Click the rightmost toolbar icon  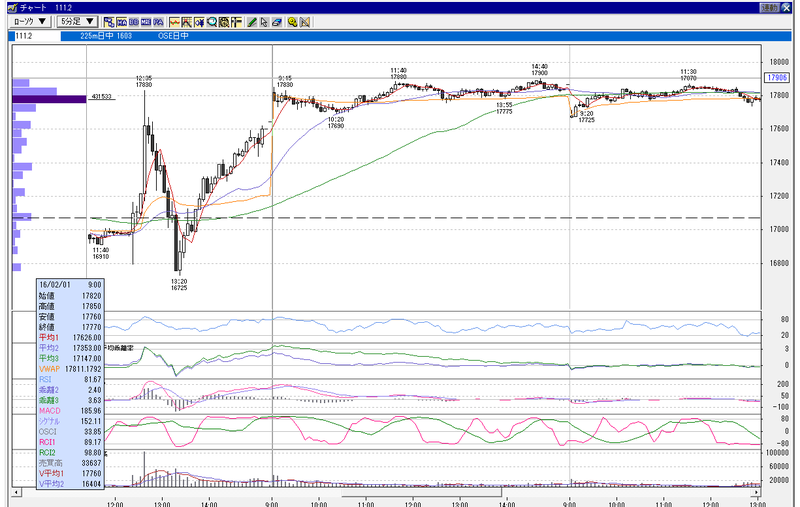point(305,22)
